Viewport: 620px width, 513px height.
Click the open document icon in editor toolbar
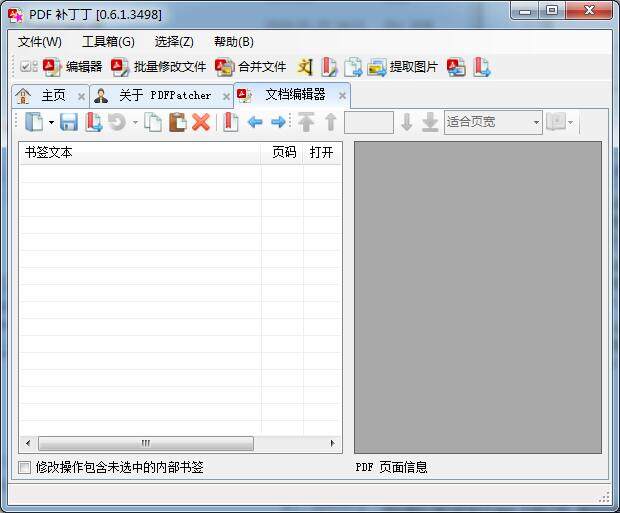pos(34,122)
